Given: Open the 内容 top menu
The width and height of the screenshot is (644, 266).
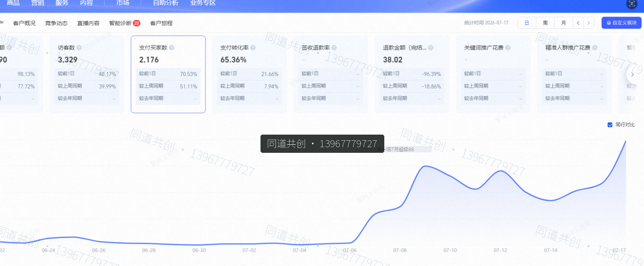Looking at the screenshot, I should pos(87,3).
